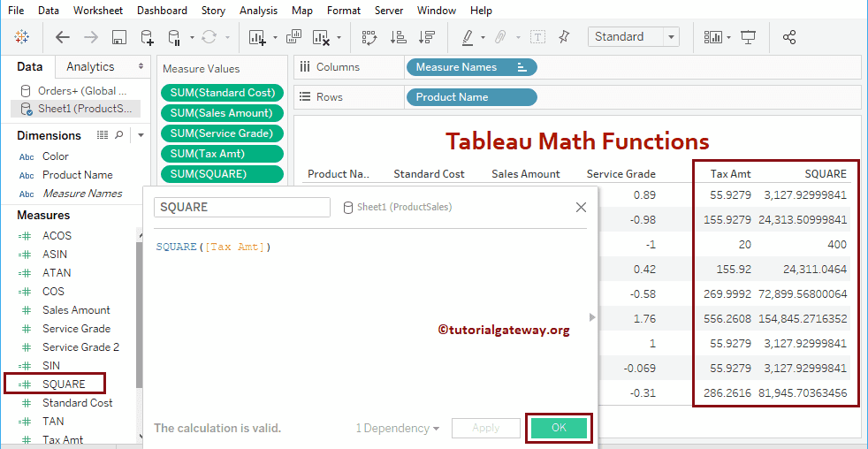The height and width of the screenshot is (449, 868).
Task: Open the Clear sheet dropdown arrow
Action: point(339,38)
